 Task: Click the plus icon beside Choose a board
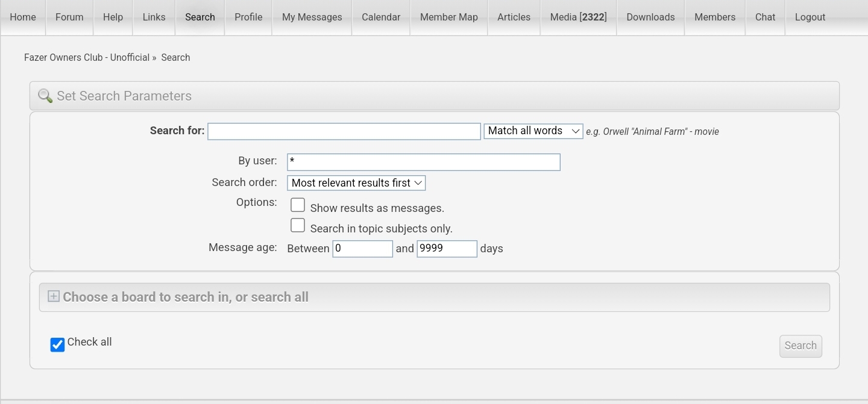click(54, 296)
